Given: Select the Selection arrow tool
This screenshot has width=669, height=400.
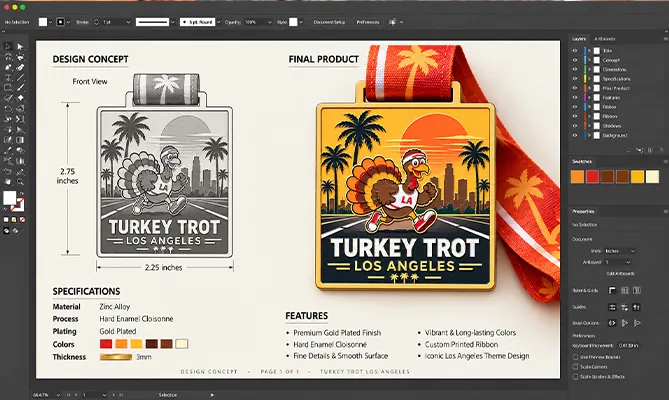Looking at the screenshot, I should tap(8, 46).
